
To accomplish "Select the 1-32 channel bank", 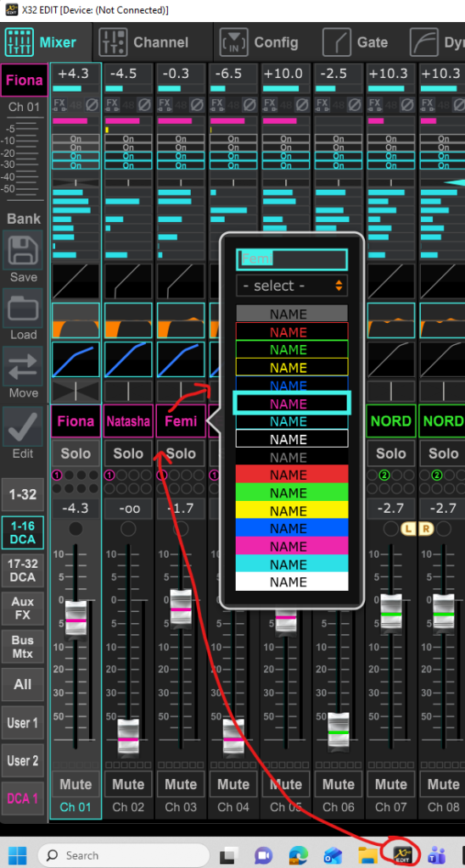I will [23, 494].
